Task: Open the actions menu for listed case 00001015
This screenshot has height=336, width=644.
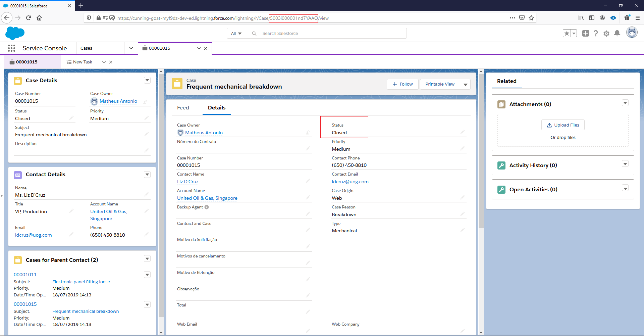Action: [147, 304]
